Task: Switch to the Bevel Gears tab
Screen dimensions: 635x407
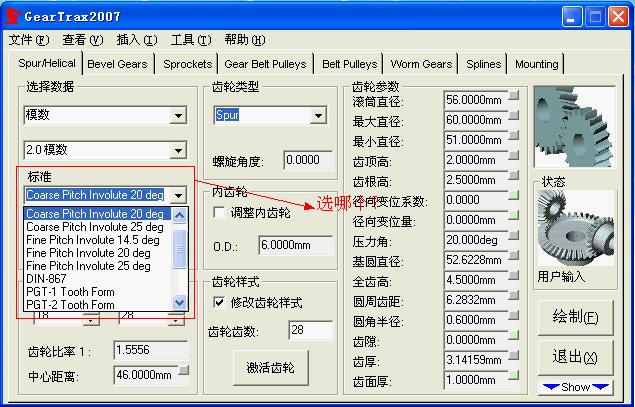Action: [117, 64]
